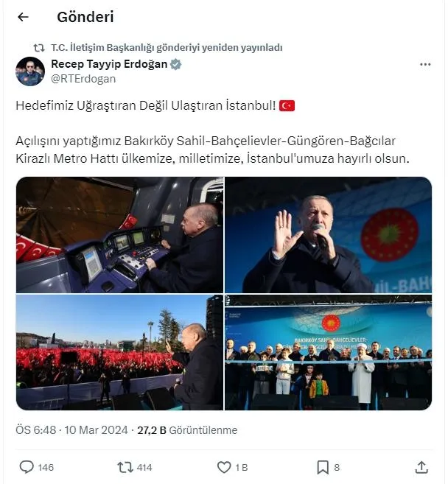Click the post timestamp ÖS 6:48

click(36, 430)
